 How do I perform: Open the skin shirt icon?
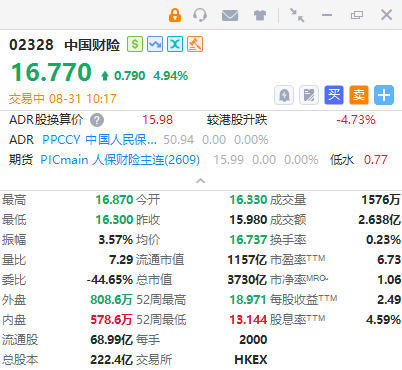click(x=260, y=15)
